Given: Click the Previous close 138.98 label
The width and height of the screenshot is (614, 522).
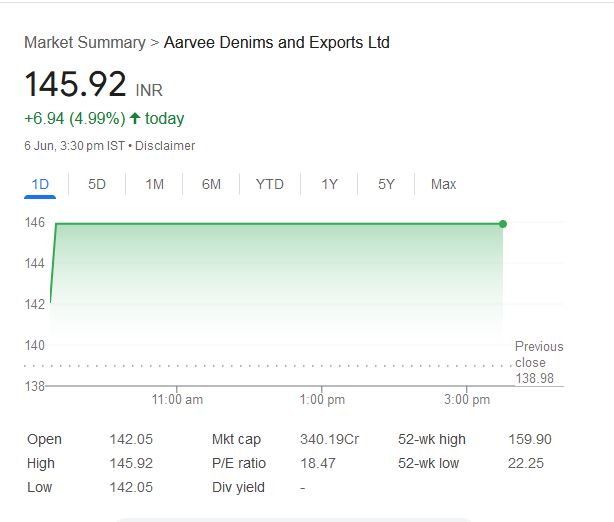Looking at the screenshot, I should click(x=539, y=362).
